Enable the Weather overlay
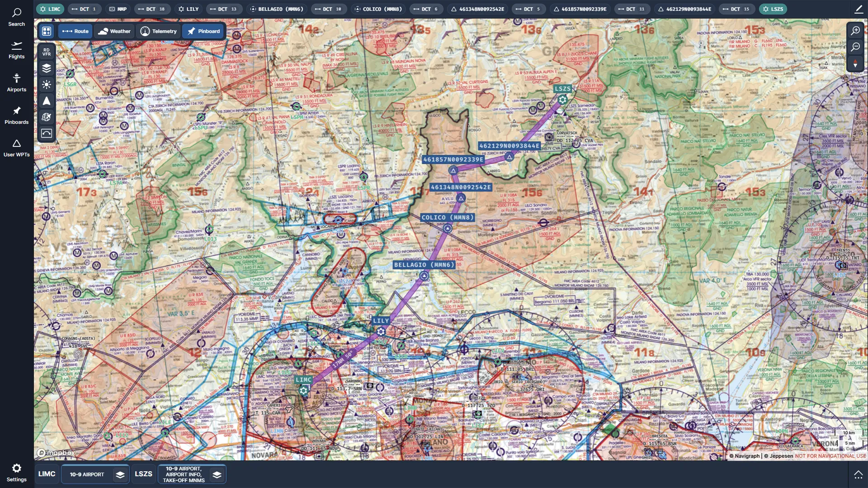This screenshot has width=868, height=488. pos(114,31)
